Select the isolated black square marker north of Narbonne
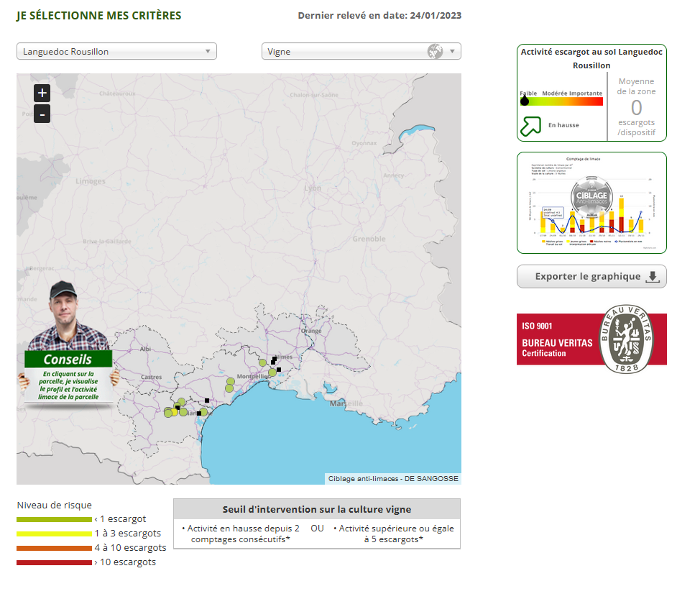The width and height of the screenshot is (700, 599). 207,401
